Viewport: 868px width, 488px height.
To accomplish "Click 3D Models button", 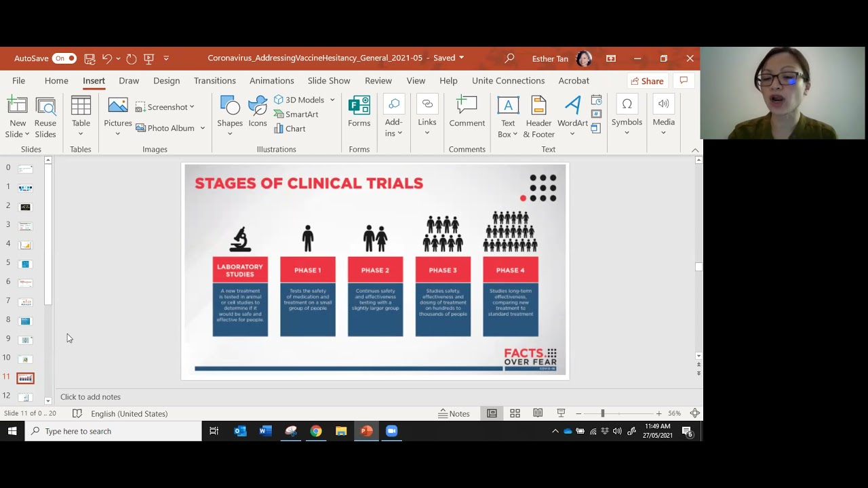I will coord(299,100).
